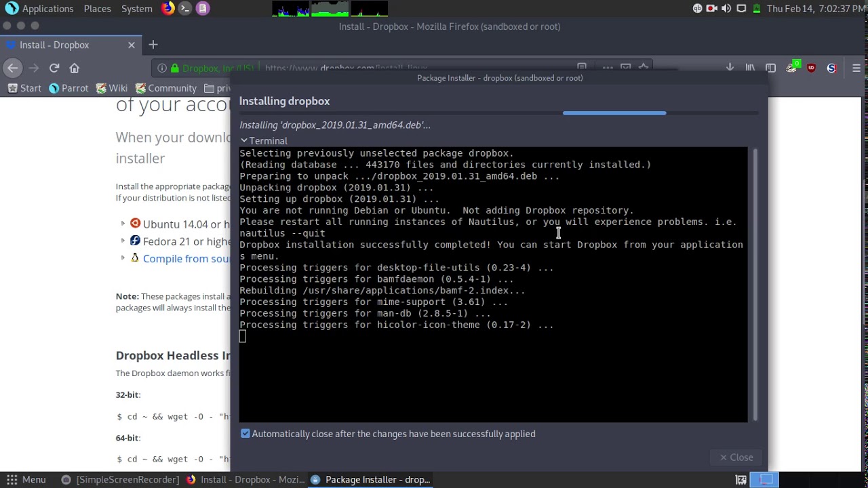Screen dimensions: 868x488
Task: Click the red S extension icon
Action: (831, 68)
